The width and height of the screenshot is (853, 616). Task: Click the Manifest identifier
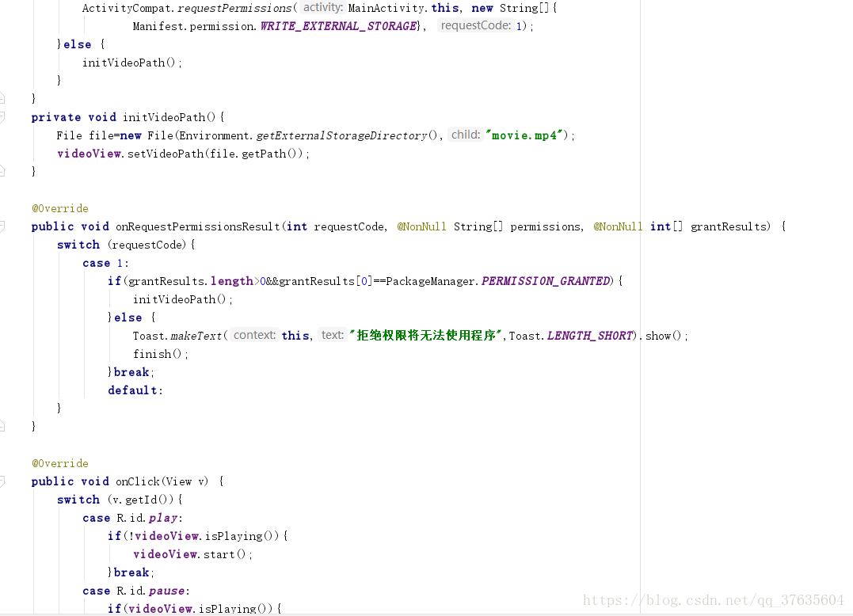pyautogui.click(x=158, y=26)
